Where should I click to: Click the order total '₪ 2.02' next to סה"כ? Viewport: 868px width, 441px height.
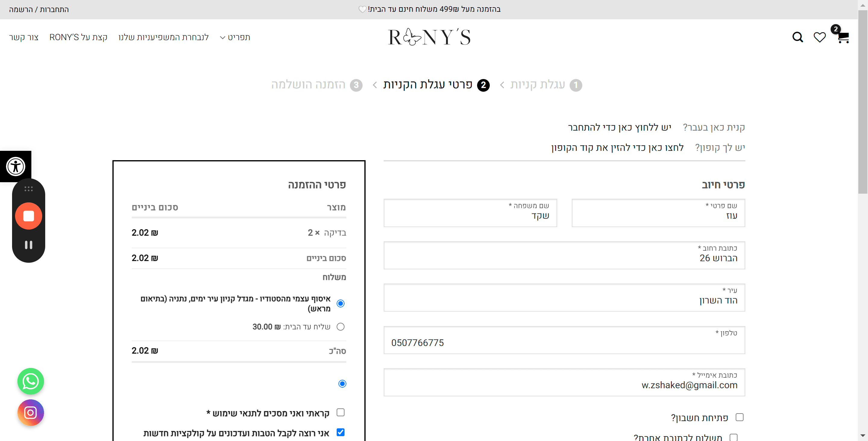pos(145,351)
